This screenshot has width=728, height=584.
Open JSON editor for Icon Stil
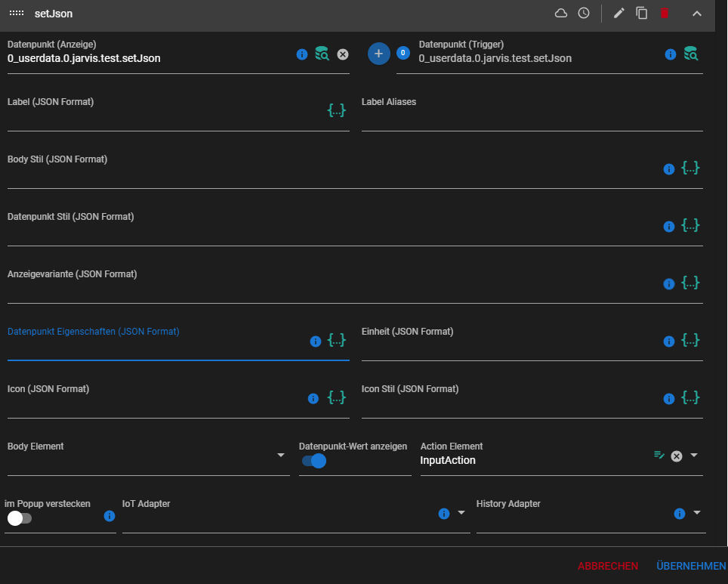click(x=690, y=397)
